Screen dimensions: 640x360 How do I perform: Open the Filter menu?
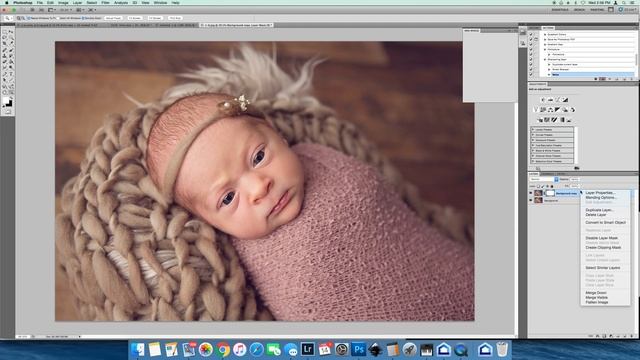tap(105, 2)
